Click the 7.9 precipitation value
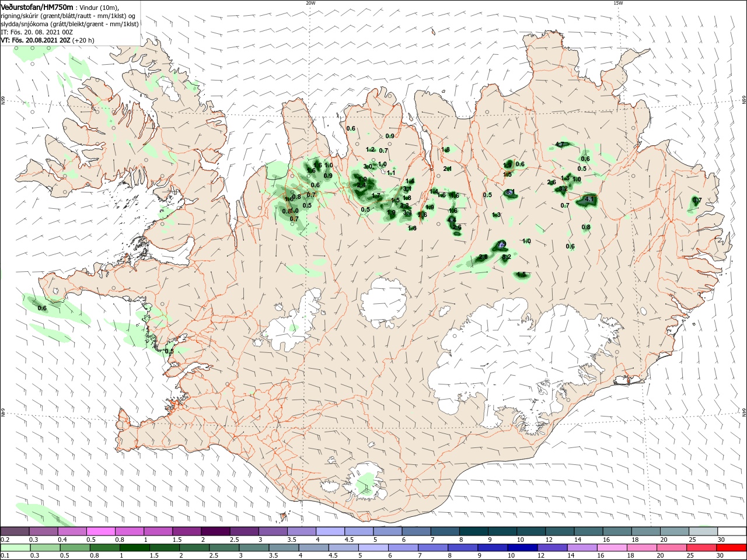 coord(501,244)
